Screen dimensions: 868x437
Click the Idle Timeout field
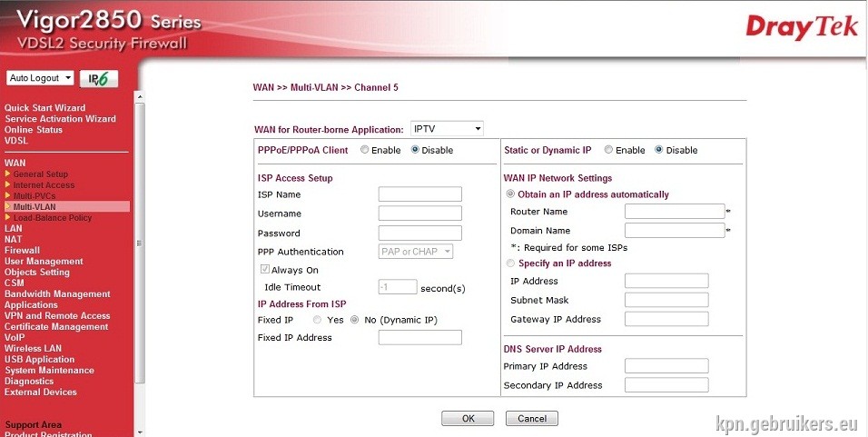coord(398,287)
